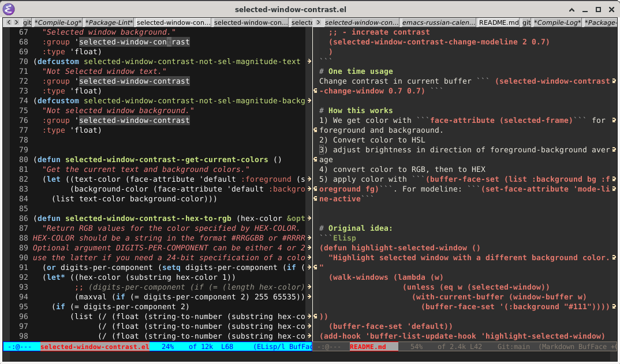620x364 pixels.
Task: Select the active white selected-window-con... tab, left pane
Action: click(x=173, y=22)
